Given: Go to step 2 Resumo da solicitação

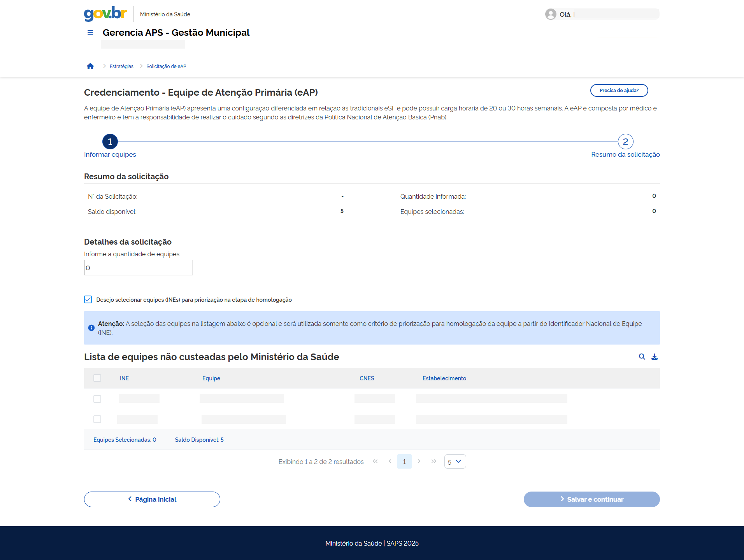Looking at the screenshot, I should tap(625, 142).
